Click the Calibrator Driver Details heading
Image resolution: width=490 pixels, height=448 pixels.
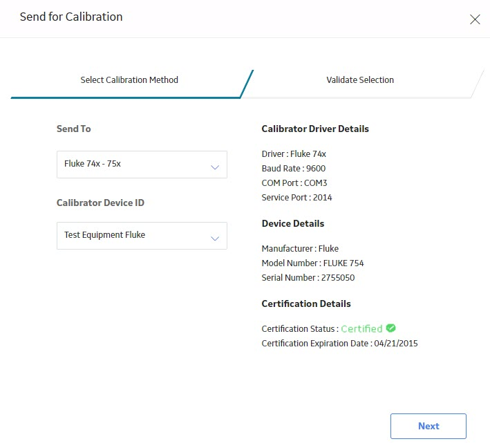pyautogui.click(x=315, y=129)
